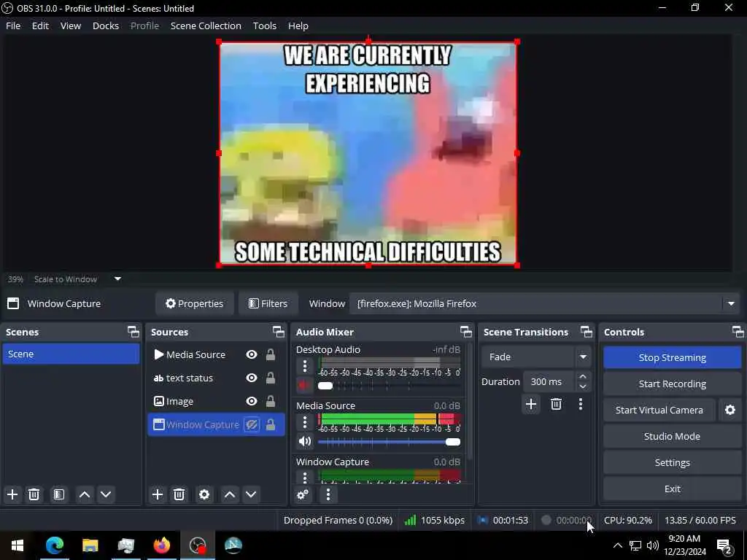Open the Scene Collection menu

206,26
